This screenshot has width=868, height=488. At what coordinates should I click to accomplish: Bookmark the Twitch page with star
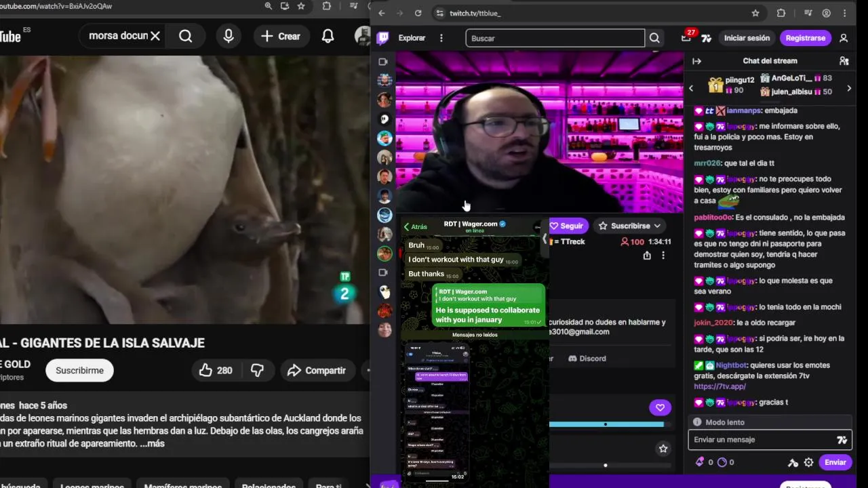755,13
